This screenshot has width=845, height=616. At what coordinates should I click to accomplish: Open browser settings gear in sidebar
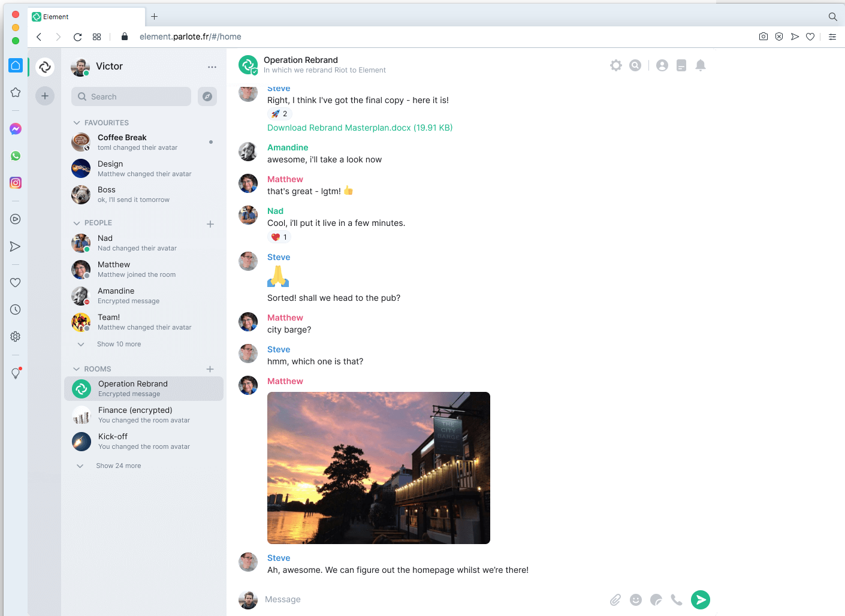tap(16, 337)
